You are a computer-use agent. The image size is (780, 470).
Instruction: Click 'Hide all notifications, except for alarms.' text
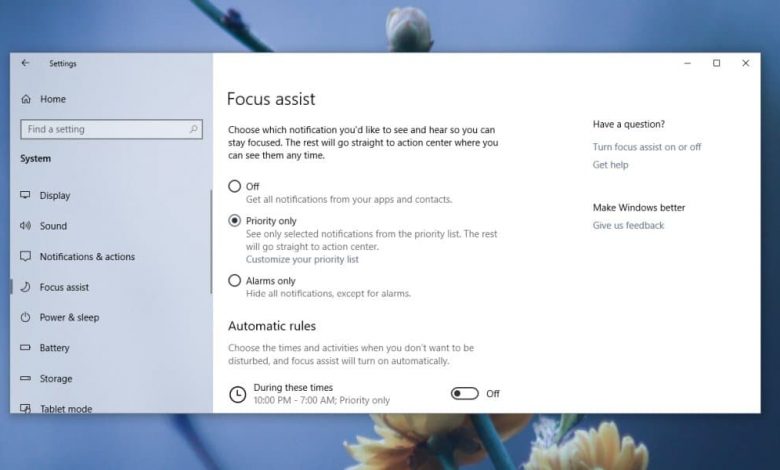(x=328, y=293)
